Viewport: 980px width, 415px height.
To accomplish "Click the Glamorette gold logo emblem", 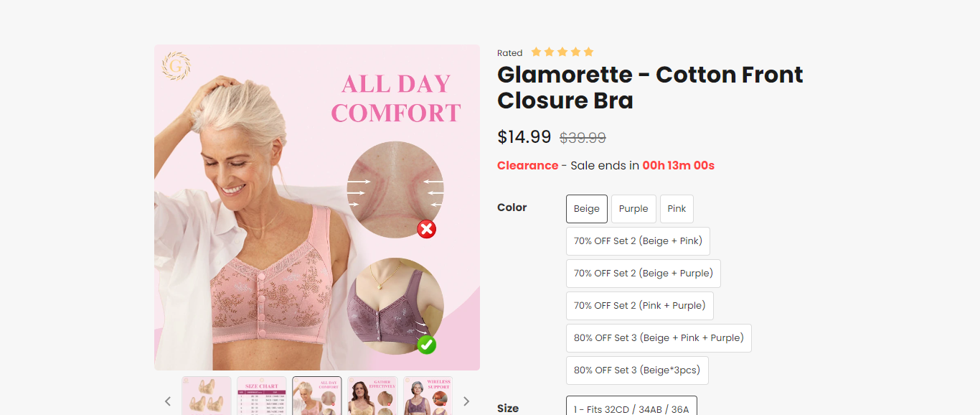I will 176,66.
